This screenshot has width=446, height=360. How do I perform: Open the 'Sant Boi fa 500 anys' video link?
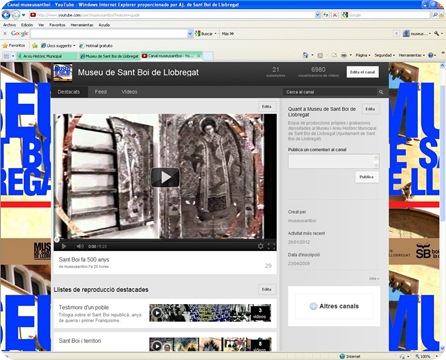tap(84, 259)
